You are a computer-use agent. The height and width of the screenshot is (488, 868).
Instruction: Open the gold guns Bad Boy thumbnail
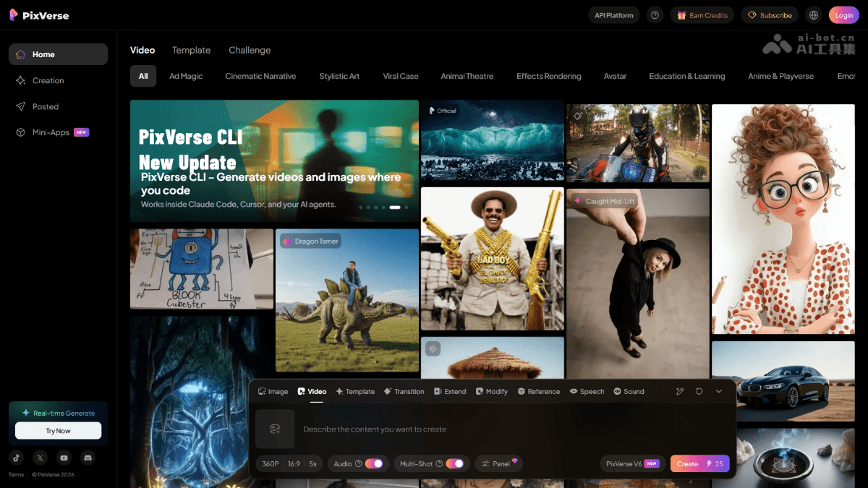(x=493, y=259)
